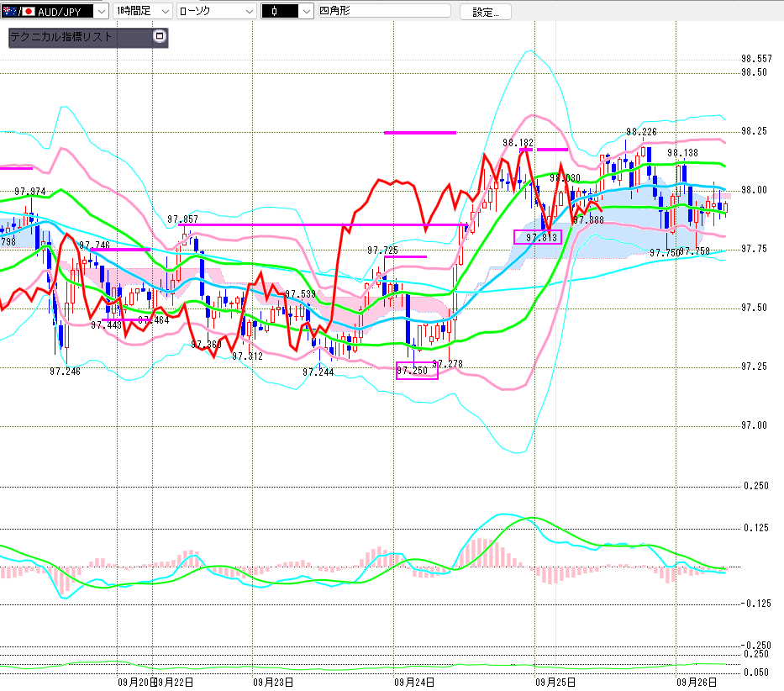Screen dimensions: 784x691
Task: Select the magenta rectangle around 97.250
Action: pos(417,371)
